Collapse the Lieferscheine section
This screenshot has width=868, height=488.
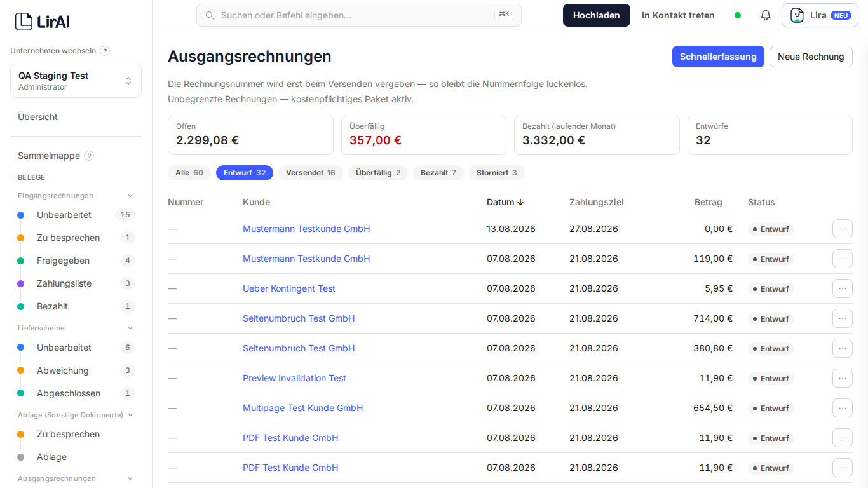tap(130, 328)
